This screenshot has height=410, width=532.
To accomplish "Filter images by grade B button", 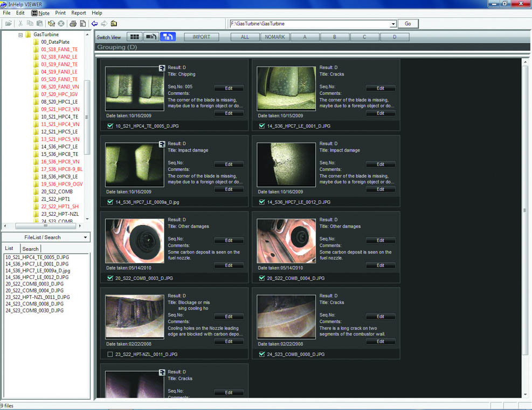I will point(335,37).
